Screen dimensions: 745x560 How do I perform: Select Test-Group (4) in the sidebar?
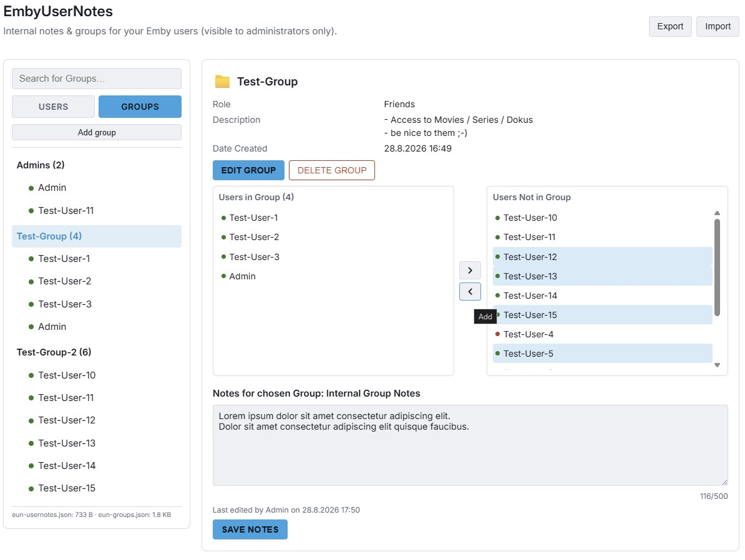point(97,236)
